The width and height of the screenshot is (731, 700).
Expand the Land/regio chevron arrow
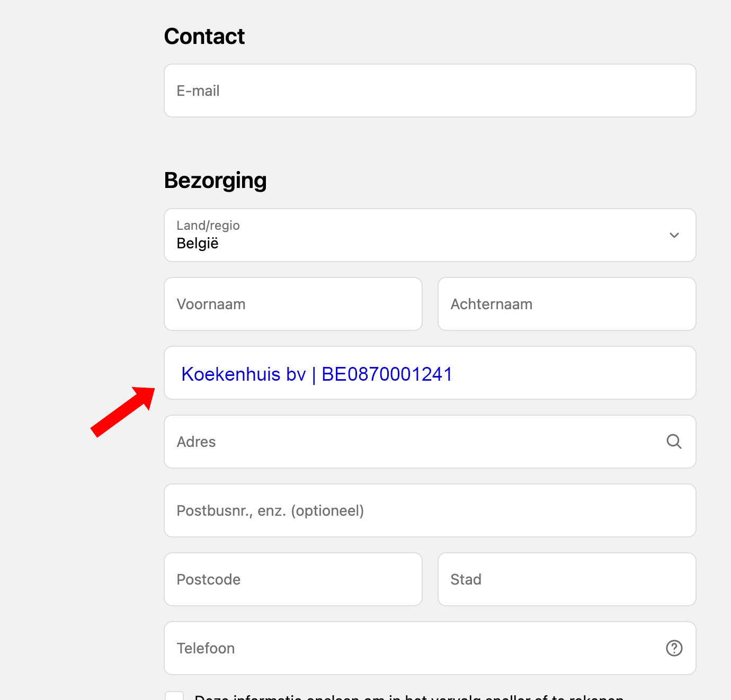(674, 235)
